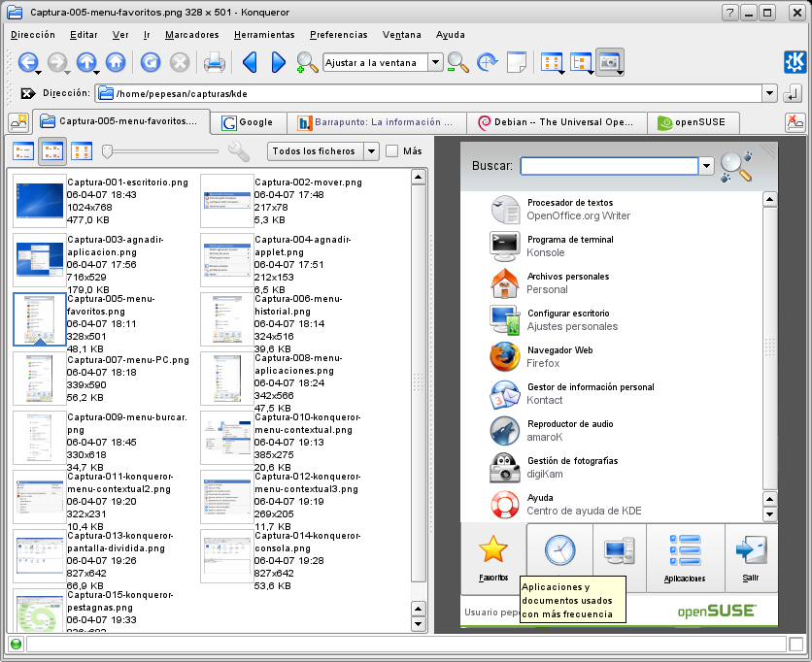The width and height of the screenshot is (812, 662).
Task: Open the Marcadores menu
Action: (x=191, y=34)
